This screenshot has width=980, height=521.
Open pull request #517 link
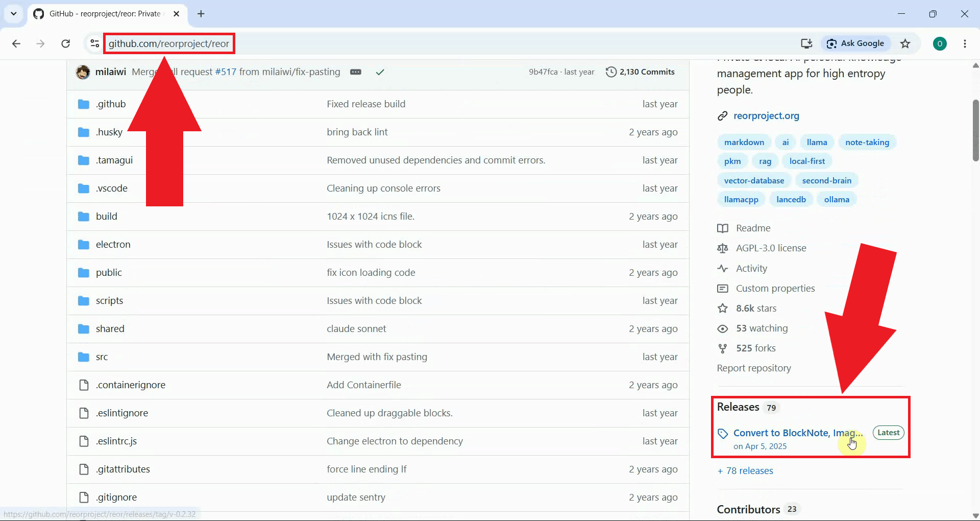(x=226, y=72)
